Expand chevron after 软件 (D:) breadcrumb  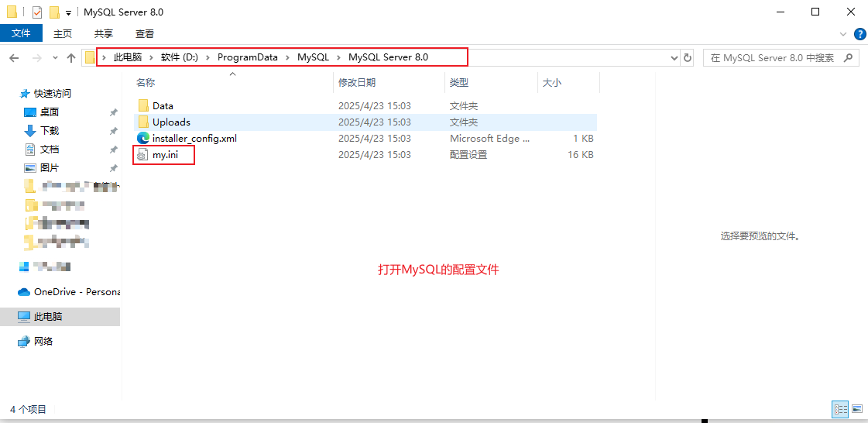coord(208,57)
